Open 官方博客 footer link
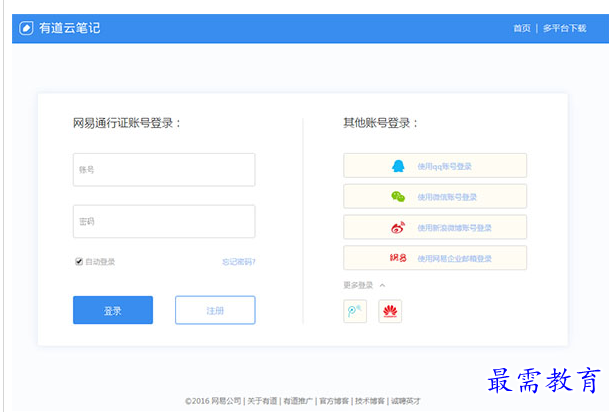Viewport: 609px width, 412px height. click(x=334, y=401)
